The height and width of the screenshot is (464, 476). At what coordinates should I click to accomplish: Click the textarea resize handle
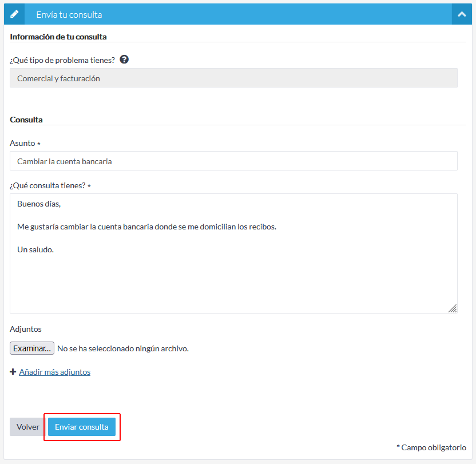(453, 308)
